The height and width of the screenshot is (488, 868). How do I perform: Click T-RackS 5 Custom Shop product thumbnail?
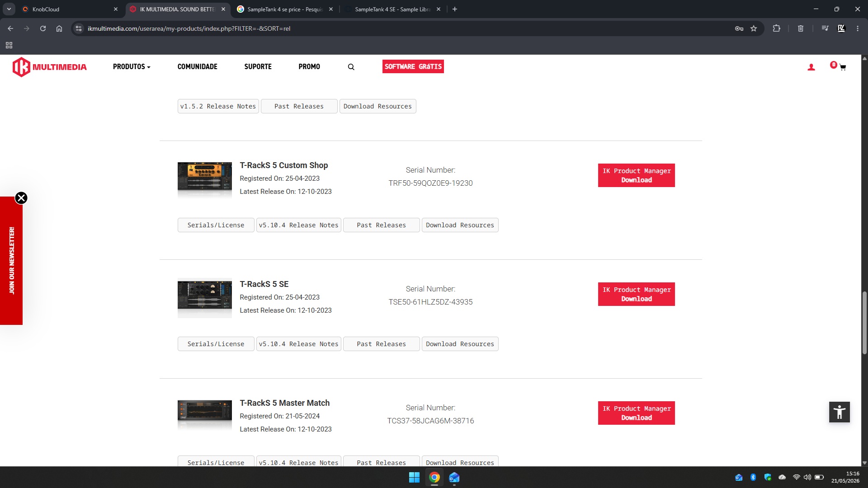click(204, 179)
